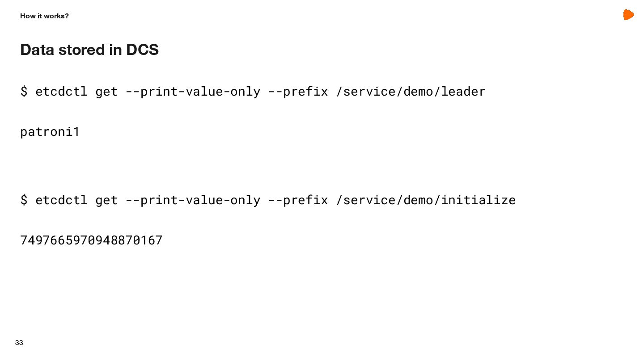Image resolution: width=644 pixels, height=362 pixels.
Task: Click the 'How it works?' section label
Action: [x=44, y=16]
